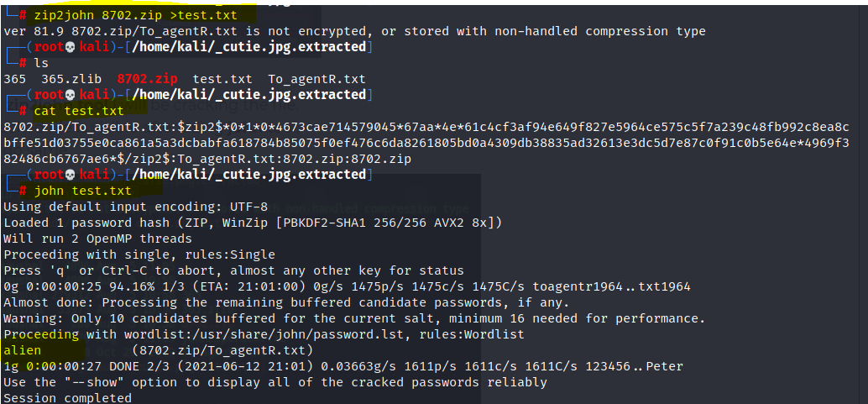This screenshot has width=868, height=404.
Task: Click 365.zlib in the ls listing
Action: (x=71, y=79)
